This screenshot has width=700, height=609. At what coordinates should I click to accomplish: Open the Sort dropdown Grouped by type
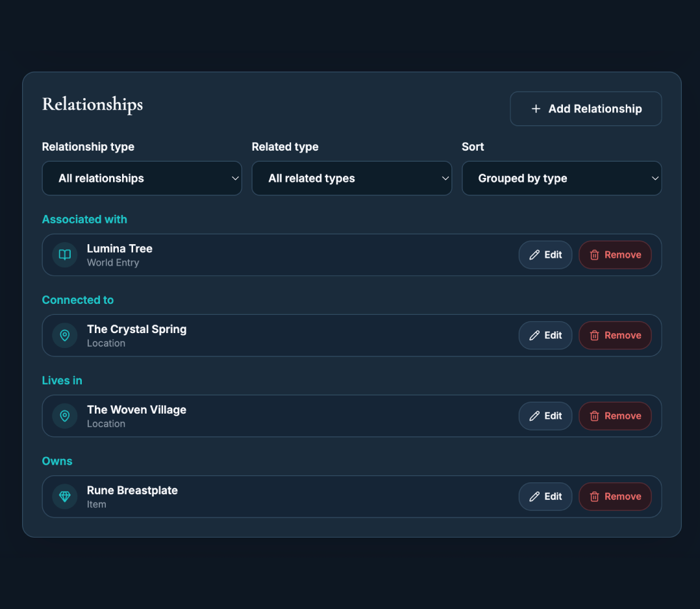click(562, 178)
